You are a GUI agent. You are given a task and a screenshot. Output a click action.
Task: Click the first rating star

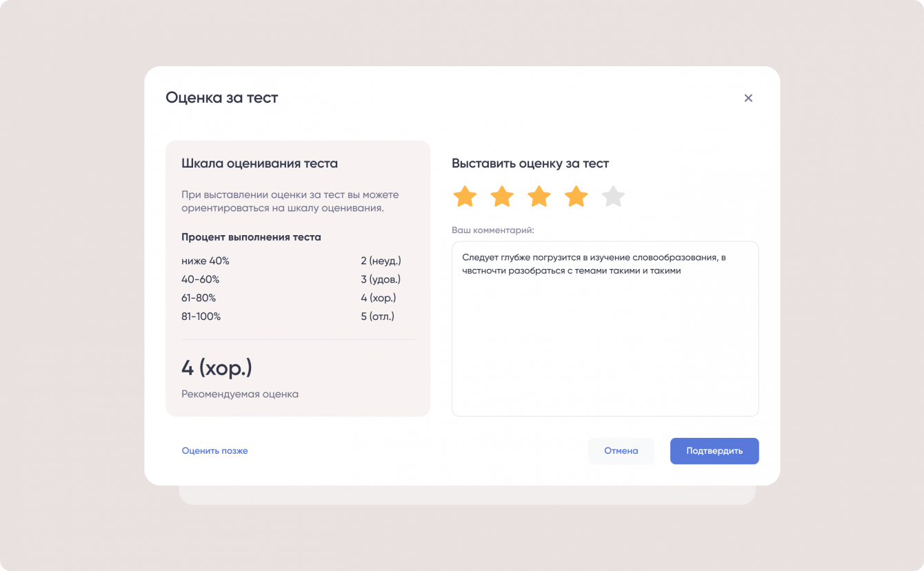point(465,197)
